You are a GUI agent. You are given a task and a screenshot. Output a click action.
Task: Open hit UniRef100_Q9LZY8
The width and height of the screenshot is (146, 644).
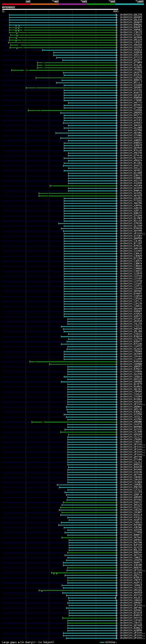click(131, 15)
